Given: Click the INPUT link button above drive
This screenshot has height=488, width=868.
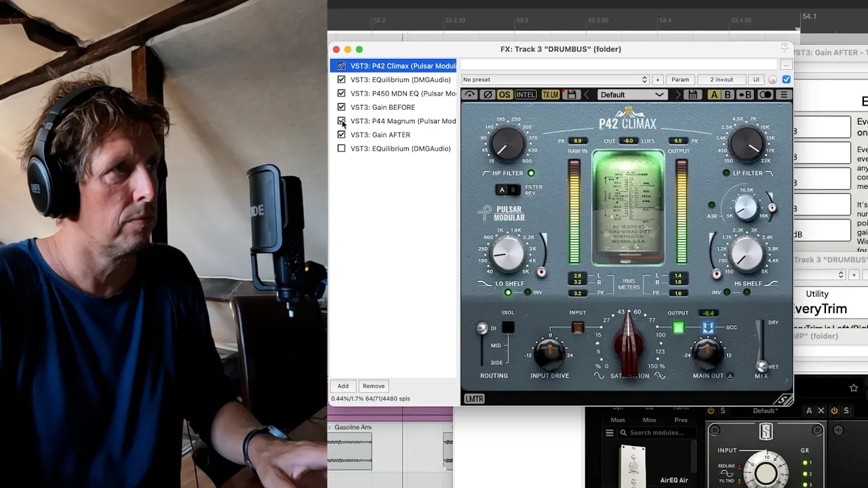Looking at the screenshot, I should point(578,327).
